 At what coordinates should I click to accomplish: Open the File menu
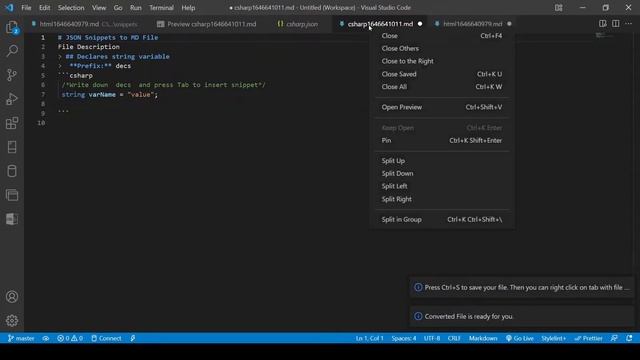26,8
